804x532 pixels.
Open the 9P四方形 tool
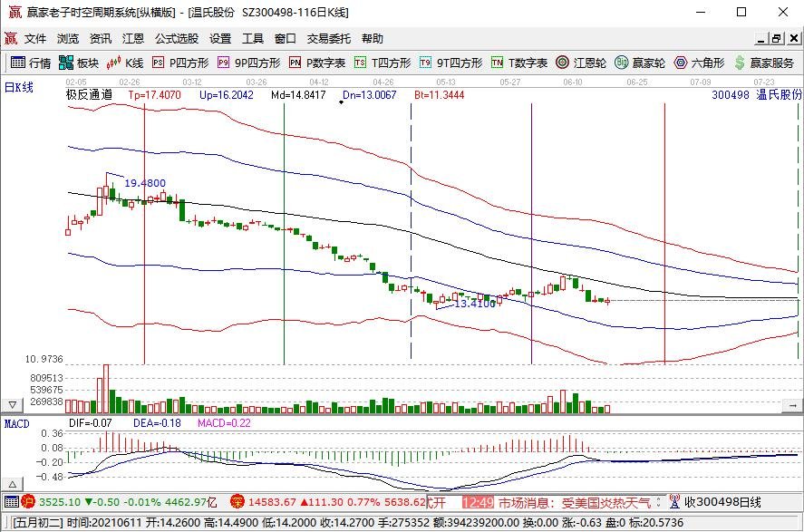[248, 63]
